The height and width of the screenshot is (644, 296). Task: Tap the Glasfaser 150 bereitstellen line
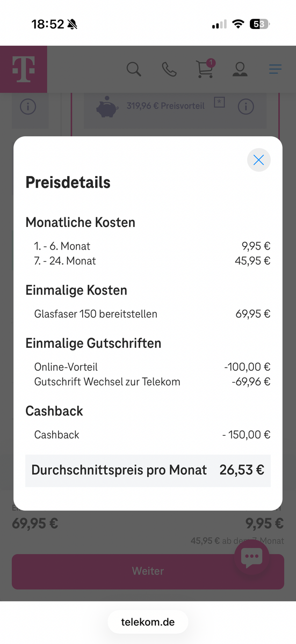[x=152, y=314]
